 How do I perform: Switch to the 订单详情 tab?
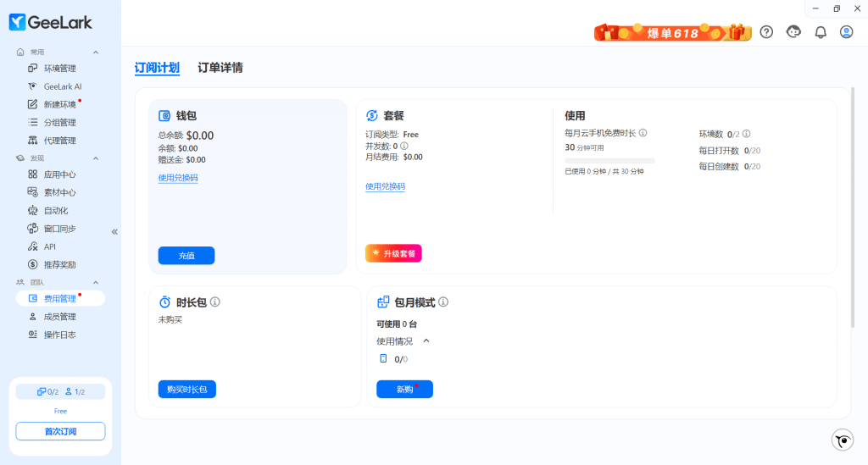(220, 68)
